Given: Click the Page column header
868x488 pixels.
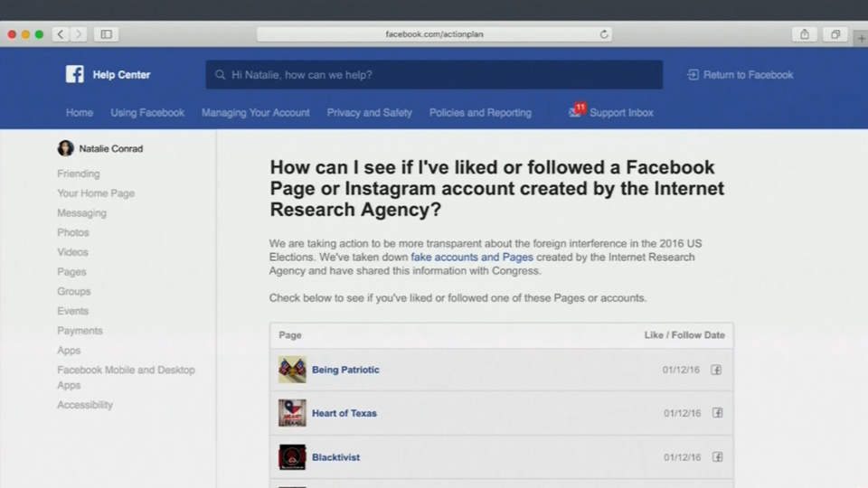Looking at the screenshot, I should (290, 335).
